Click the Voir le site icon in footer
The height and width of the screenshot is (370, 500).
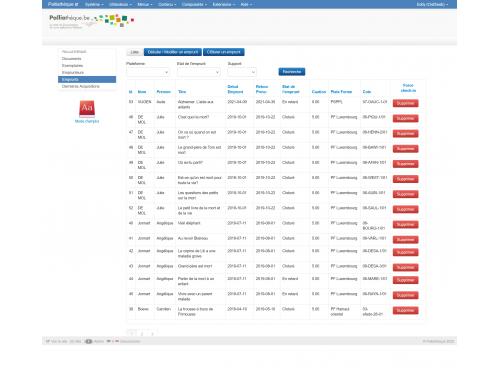tap(48, 341)
